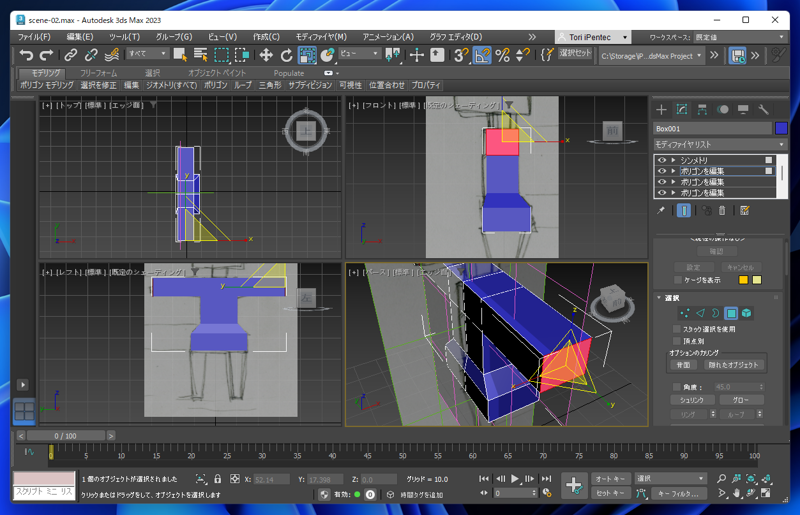The height and width of the screenshot is (515, 800).
Task: Select Edge sub-object level
Action: (701, 313)
